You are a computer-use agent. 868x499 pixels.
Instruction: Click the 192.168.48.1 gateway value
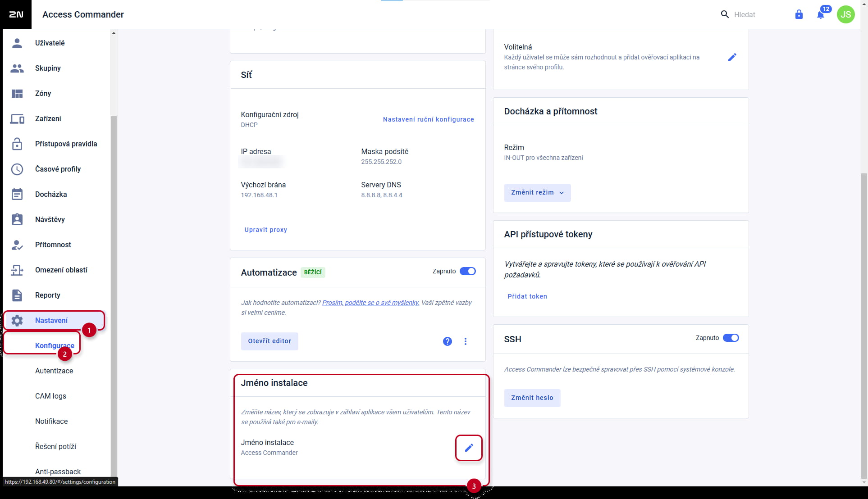(259, 195)
